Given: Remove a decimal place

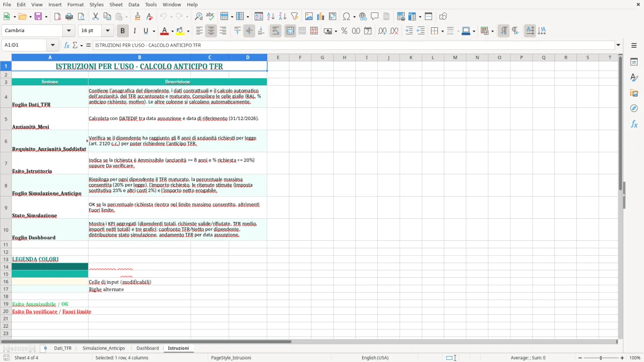Looking at the screenshot, I should [x=394, y=31].
